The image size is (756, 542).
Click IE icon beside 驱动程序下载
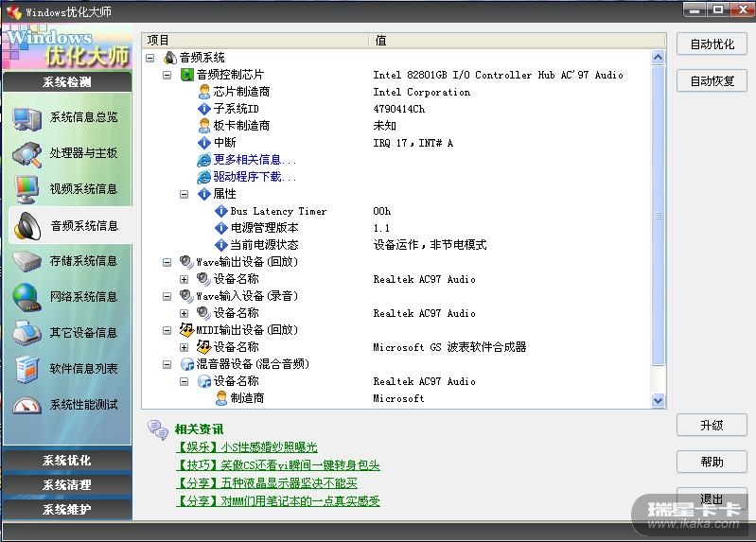pyautogui.click(x=204, y=177)
